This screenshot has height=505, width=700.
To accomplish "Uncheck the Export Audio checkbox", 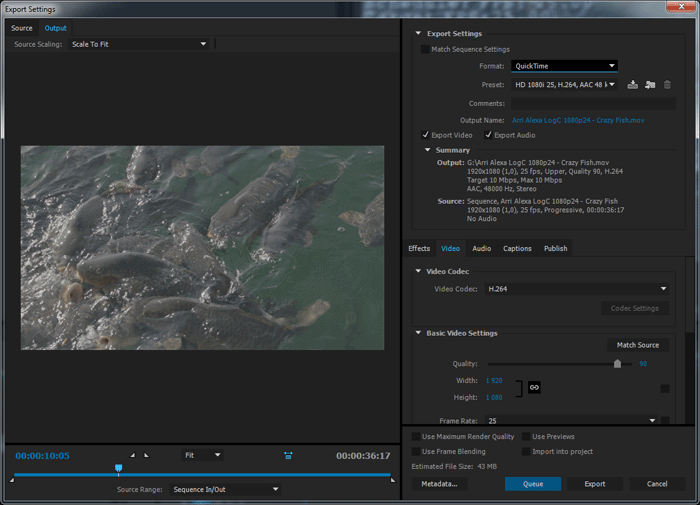I will 488,135.
